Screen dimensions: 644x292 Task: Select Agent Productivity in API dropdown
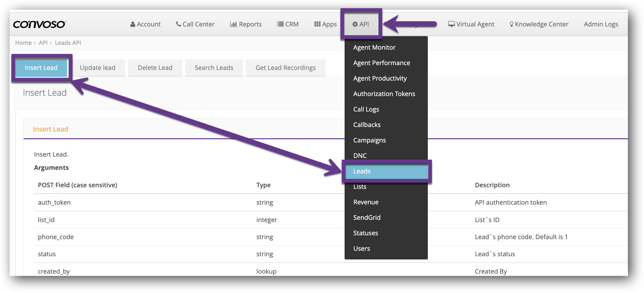(386, 78)
